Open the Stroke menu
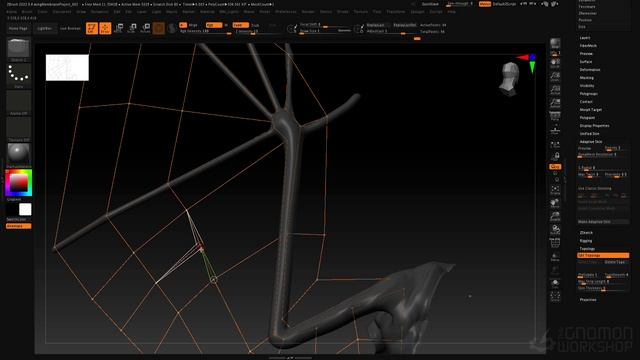Viewport: 640px width, 360px height. pyautogui.click(x=342, y=12)
